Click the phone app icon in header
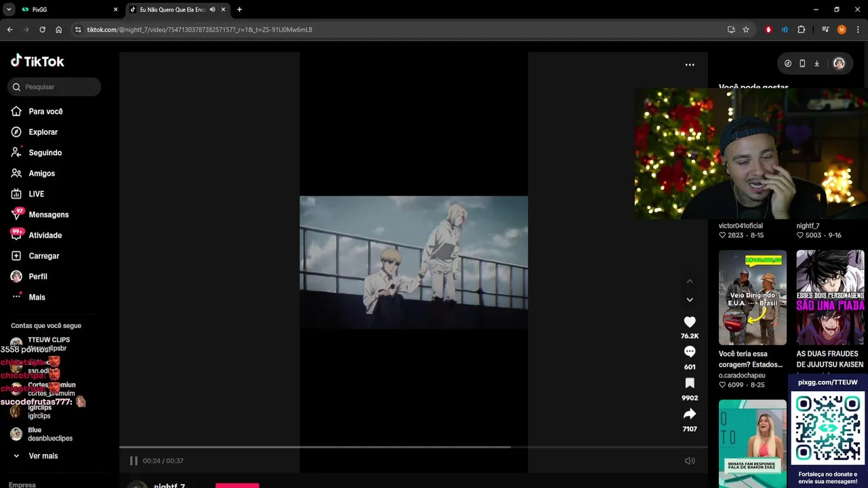 click(802, 64)
